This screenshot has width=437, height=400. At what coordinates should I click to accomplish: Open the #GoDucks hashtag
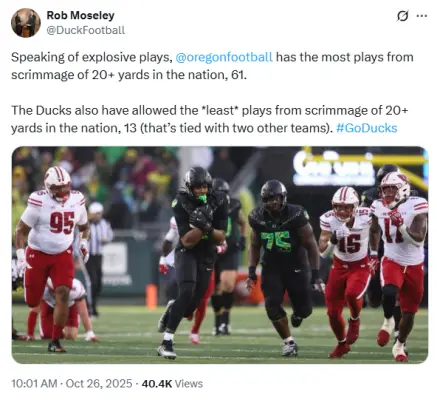367,128
